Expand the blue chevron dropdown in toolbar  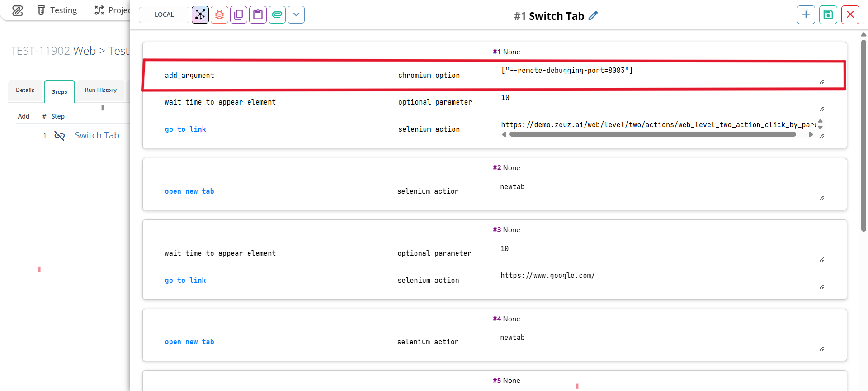click(x=296, y=14)
